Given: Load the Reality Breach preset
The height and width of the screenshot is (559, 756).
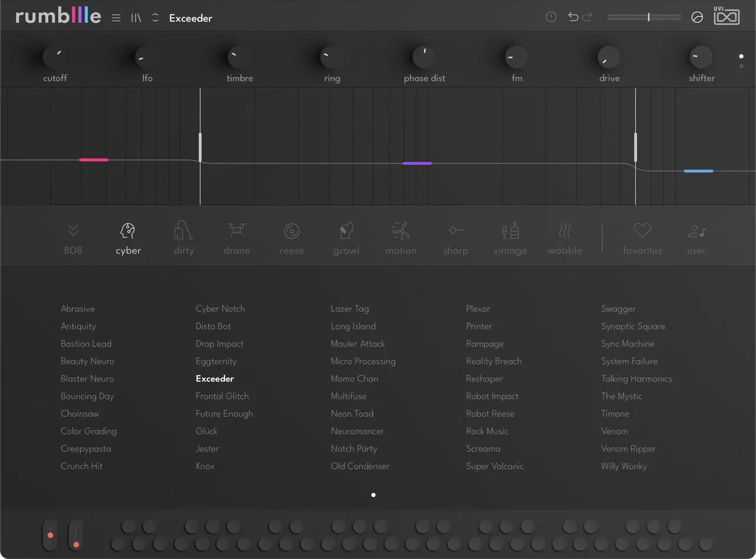Looking at the screenshot, I should coord(494,361).
